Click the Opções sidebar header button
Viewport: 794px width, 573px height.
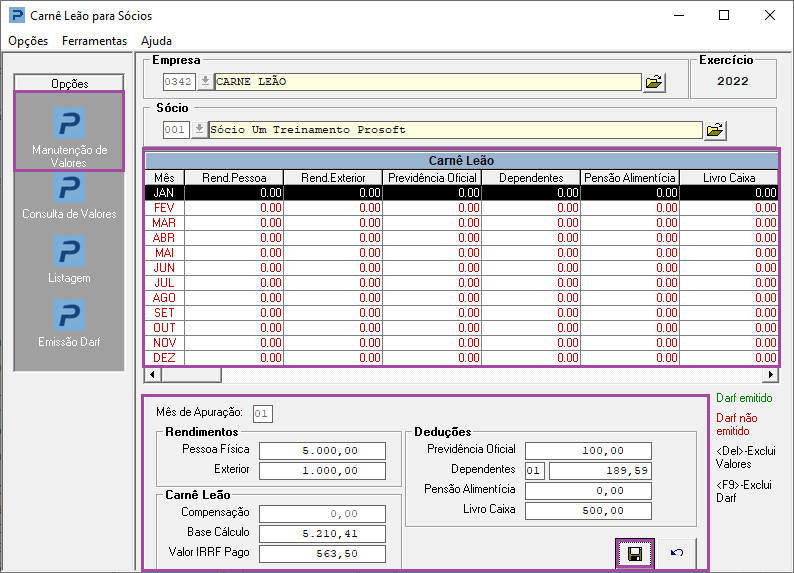tap(69, 84)
